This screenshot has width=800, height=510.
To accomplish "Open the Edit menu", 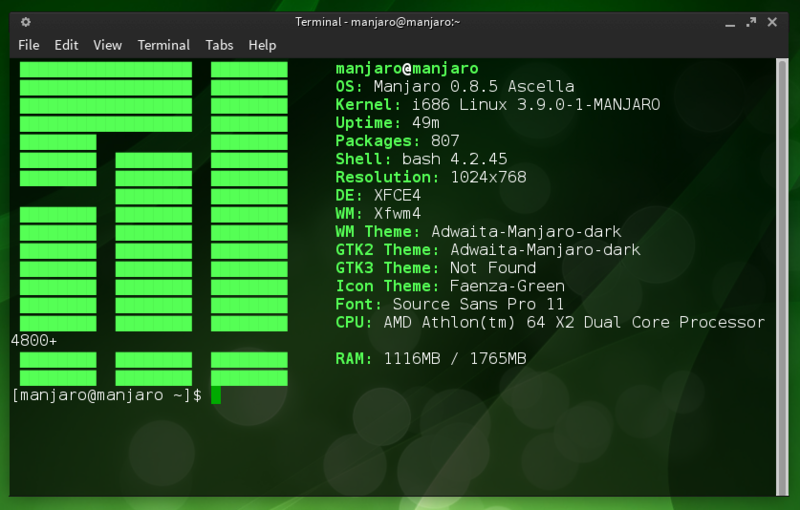I will coord(66,45).
